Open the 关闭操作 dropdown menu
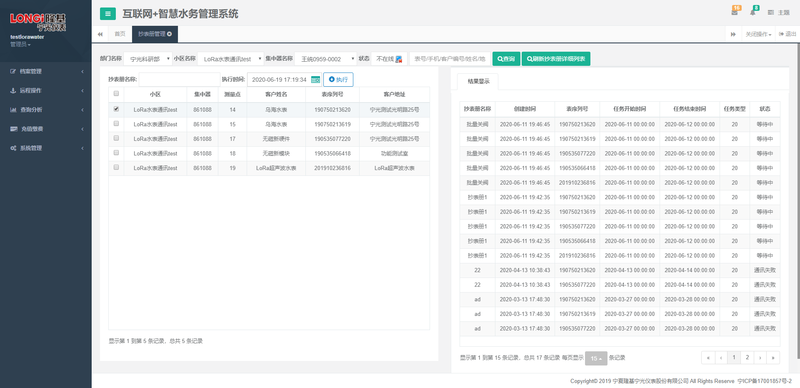 point(758,34)
